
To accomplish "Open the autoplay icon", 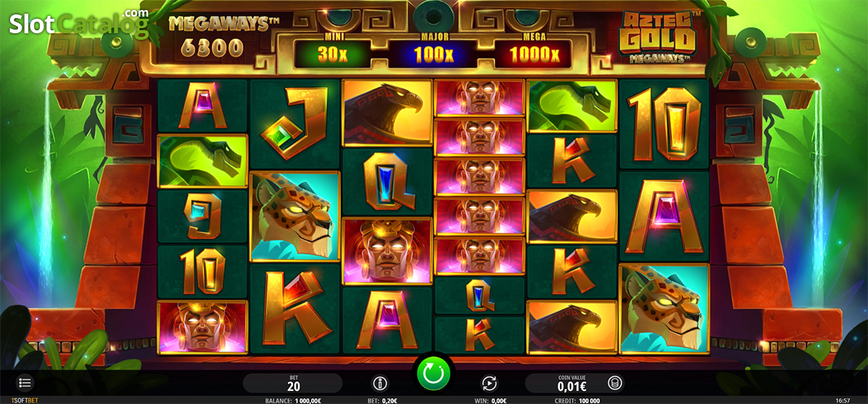I will click(x=490, y=383).
